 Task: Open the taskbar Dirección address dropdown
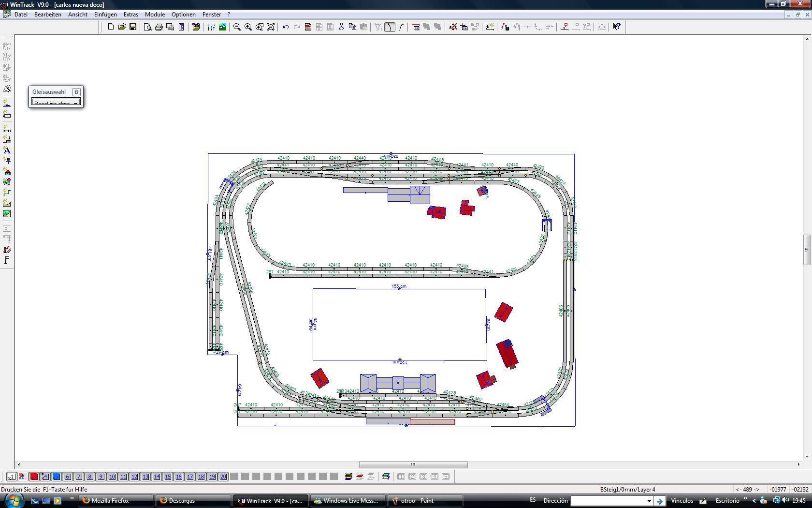[649, 501]
